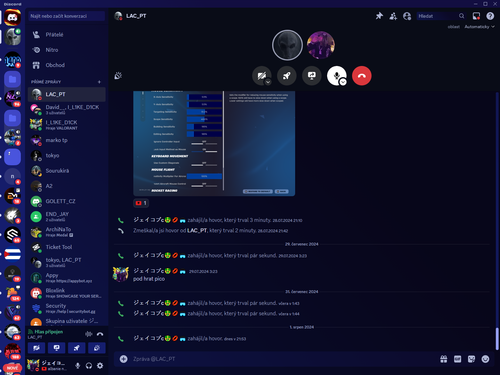Viewport: 500px width, 375px height.
Task: Start an activity with rocket button
Action: click(x=287, y=76)
